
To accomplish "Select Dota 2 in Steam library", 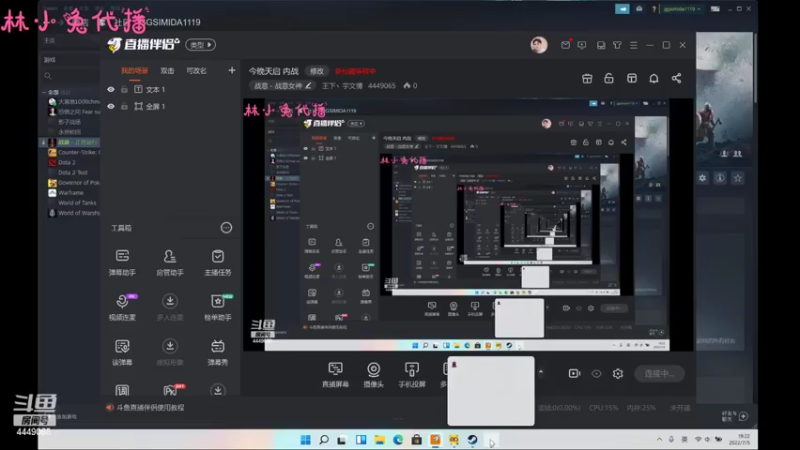I will click(x=67, y=162).
